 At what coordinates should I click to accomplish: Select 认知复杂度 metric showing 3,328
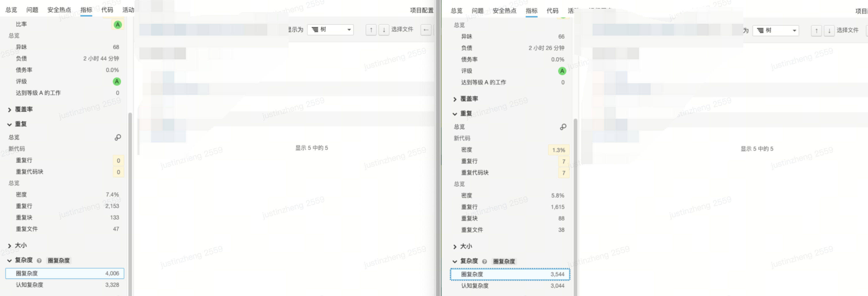(x=65, y=285)
